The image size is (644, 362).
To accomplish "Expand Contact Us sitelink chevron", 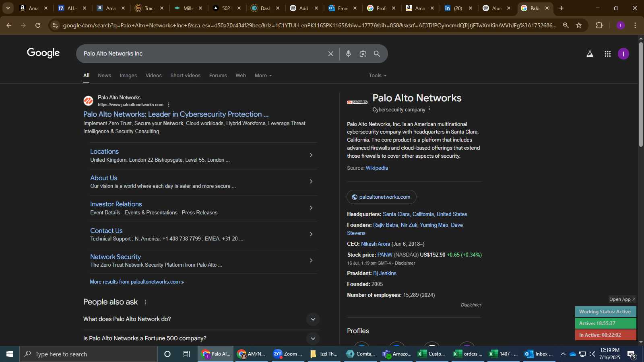I will [x=311, y=234].
